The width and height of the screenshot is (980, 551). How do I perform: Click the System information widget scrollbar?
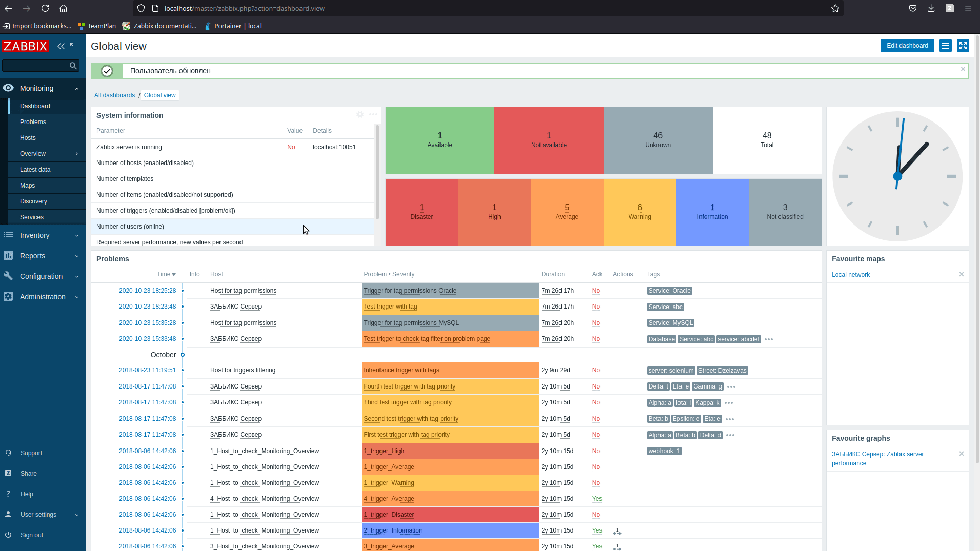tap(377, 172)
